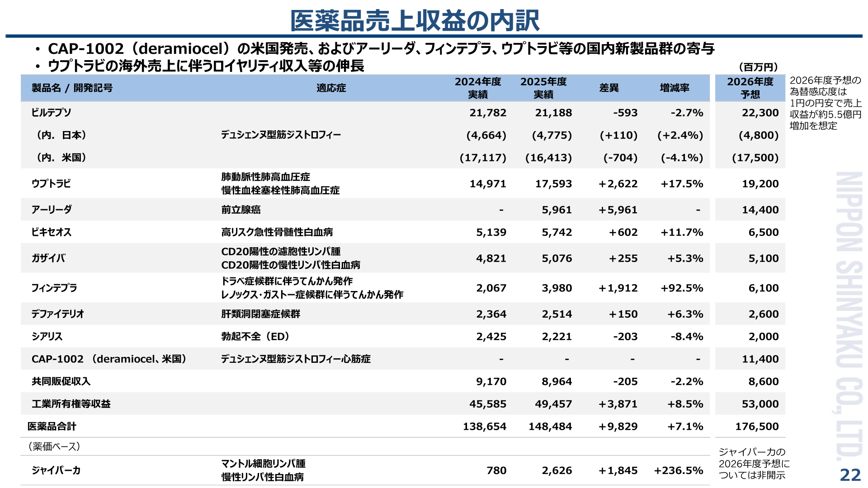Click indication CD20陽性の慢性リンパ性白血病
Image resolution: width=868 pixels, height=488 pixels.
click(x=291, y=265)
